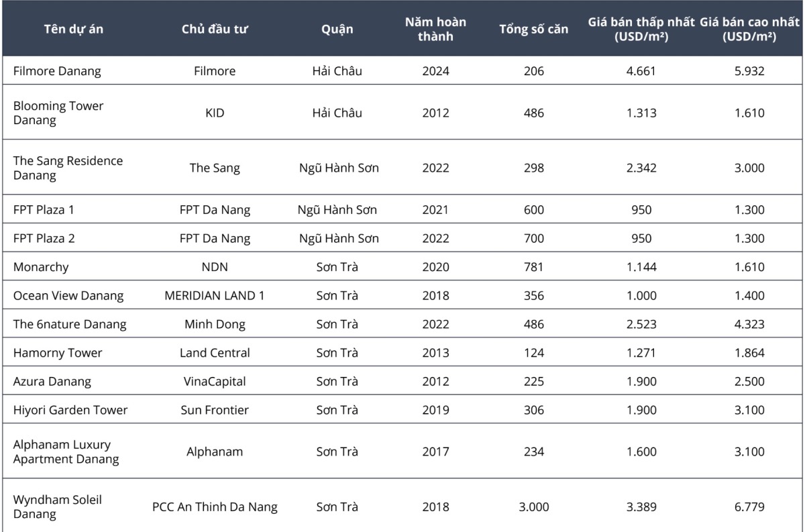
Task: Select The Sang Residence Danang cell
Action: (x=68, y=168)
